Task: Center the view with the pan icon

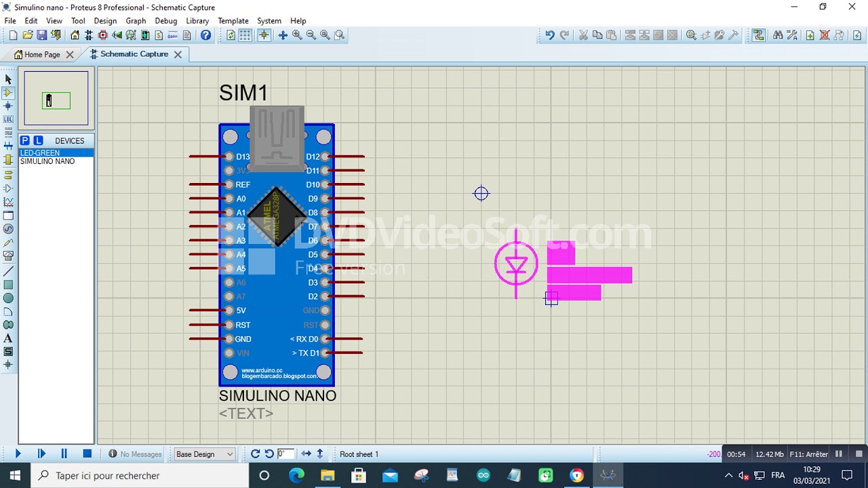Action: tap(283, 35)
